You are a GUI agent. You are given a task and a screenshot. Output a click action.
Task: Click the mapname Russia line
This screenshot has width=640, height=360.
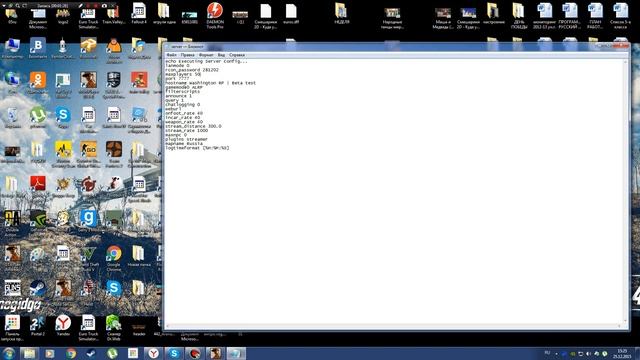click(x=184, y=144)
